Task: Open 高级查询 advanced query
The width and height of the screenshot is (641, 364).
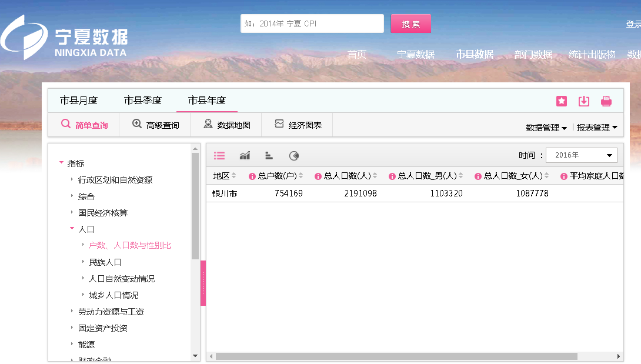Action: (155, 125)
